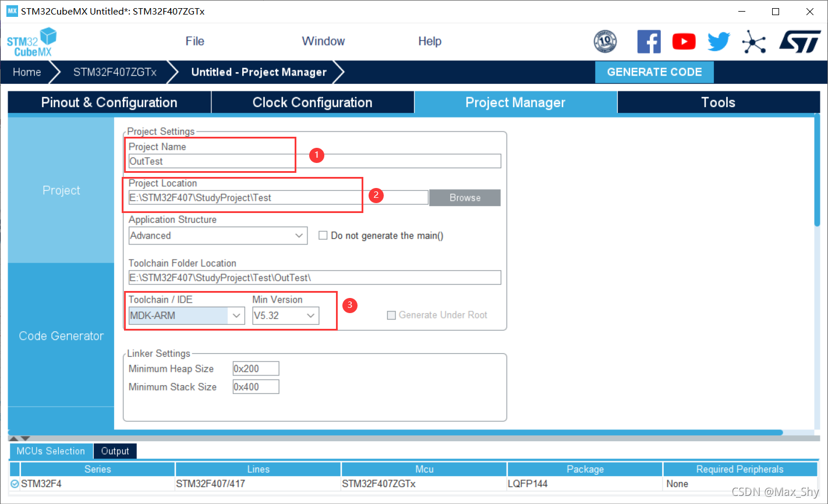Click Browse for project location
828x504 pixels.
tap(465, 198)
